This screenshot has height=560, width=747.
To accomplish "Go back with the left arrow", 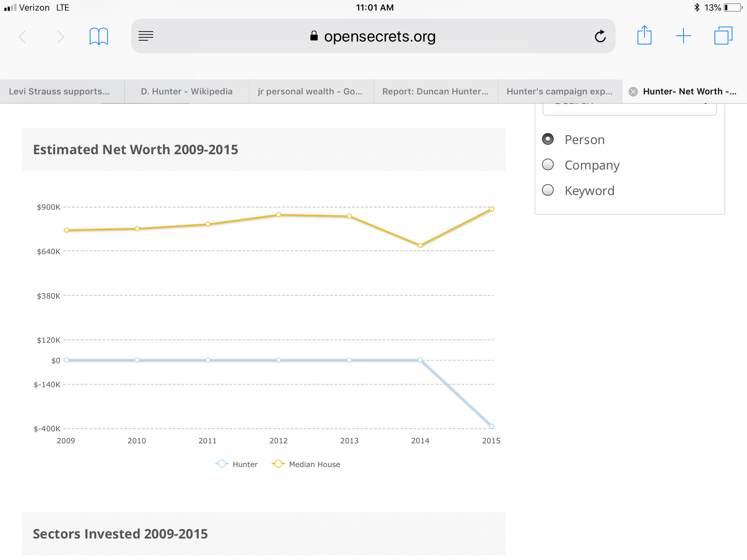I will (x=22, y=37).
